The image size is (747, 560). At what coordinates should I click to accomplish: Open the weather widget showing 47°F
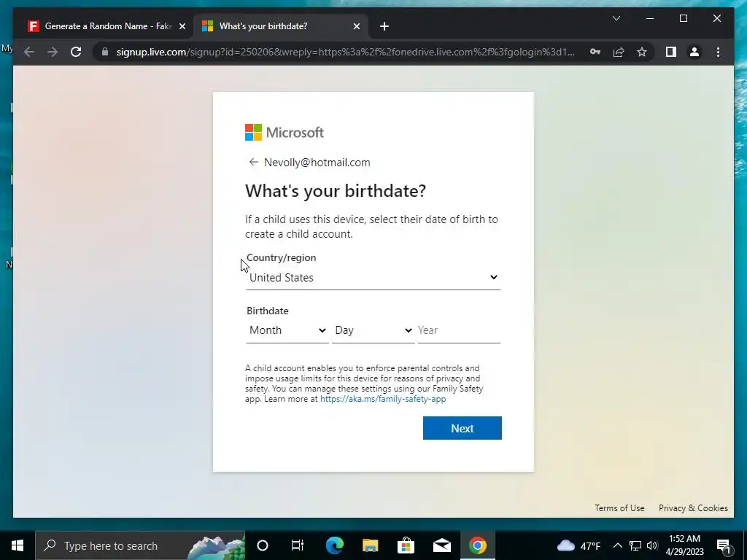click(x=578, y=545)
